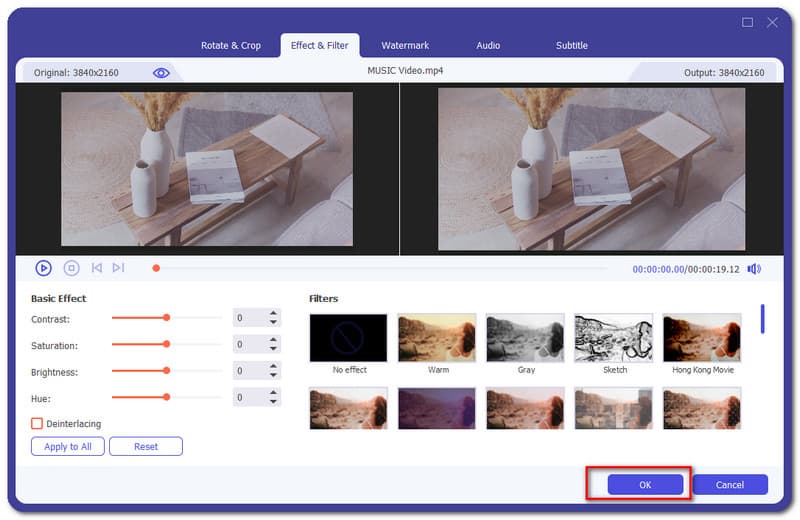Apply the Gray filter

tap(525, 338)
